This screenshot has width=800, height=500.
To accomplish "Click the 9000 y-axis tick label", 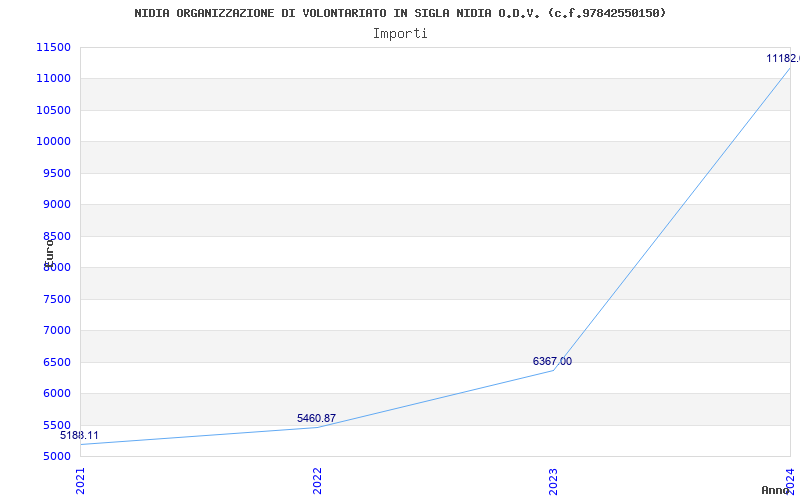I will (x=56, y=205).
